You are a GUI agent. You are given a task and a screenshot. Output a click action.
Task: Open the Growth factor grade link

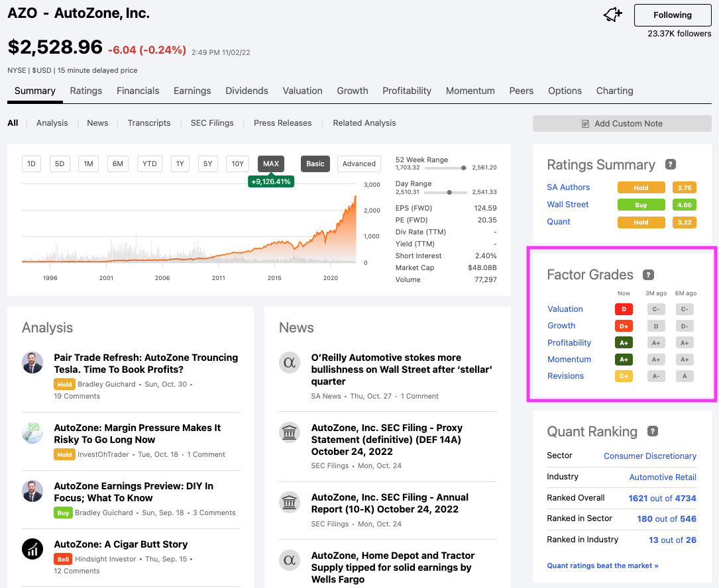(x=561, y=325)
